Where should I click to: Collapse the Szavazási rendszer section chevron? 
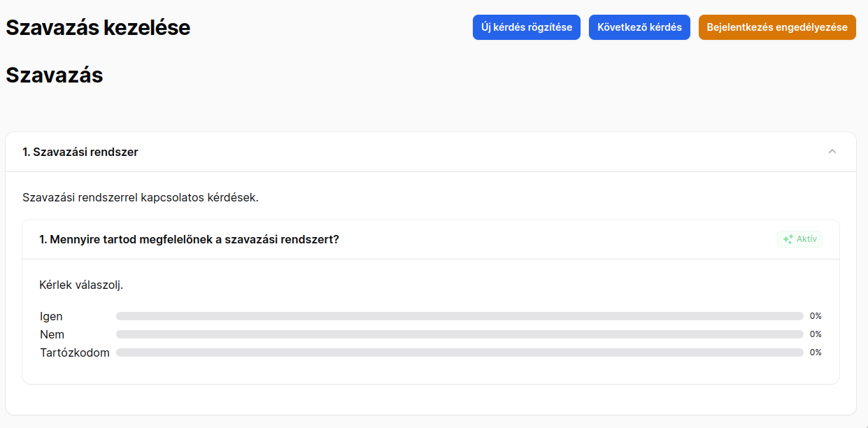[x=832, y=152]
